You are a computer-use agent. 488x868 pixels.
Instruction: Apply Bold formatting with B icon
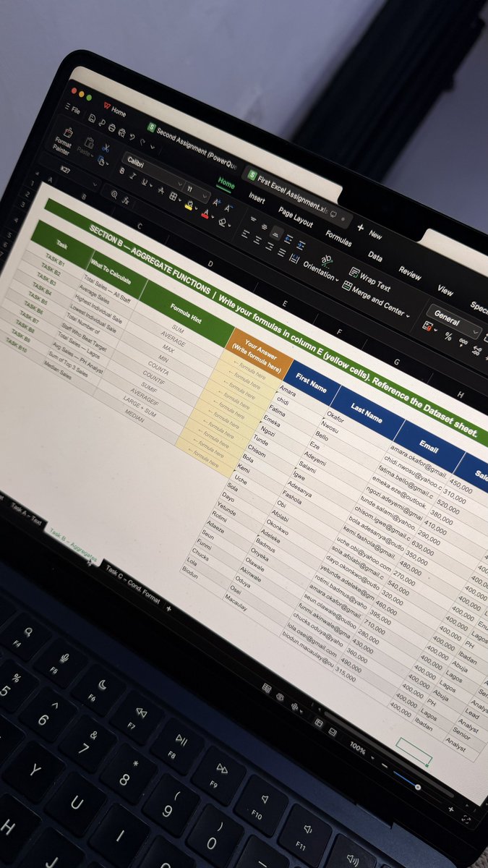122,171
